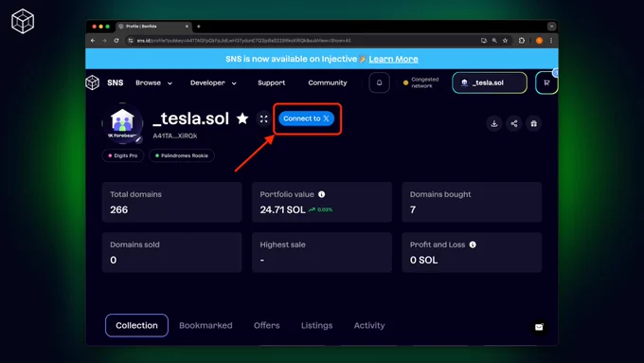The width and height of the screenshot is (644, 363).
Task: Click the Connect to X button
Action: (307, 118)
